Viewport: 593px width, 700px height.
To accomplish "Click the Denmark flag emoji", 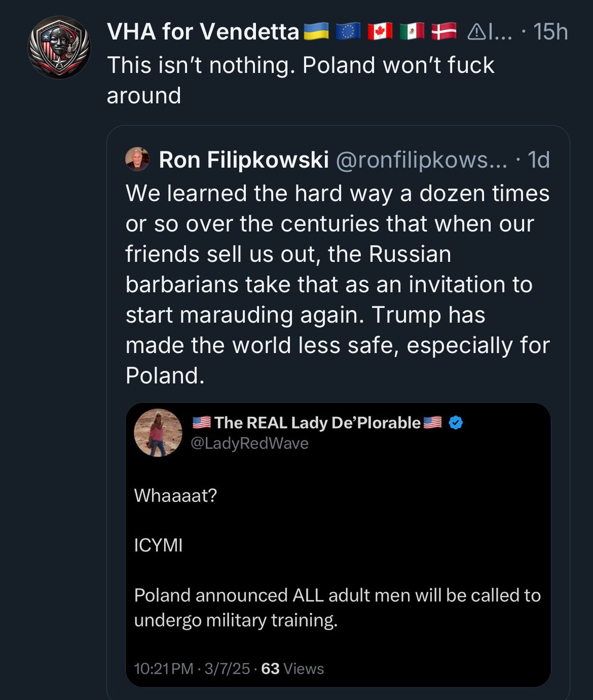I will [x=443, y=32].
